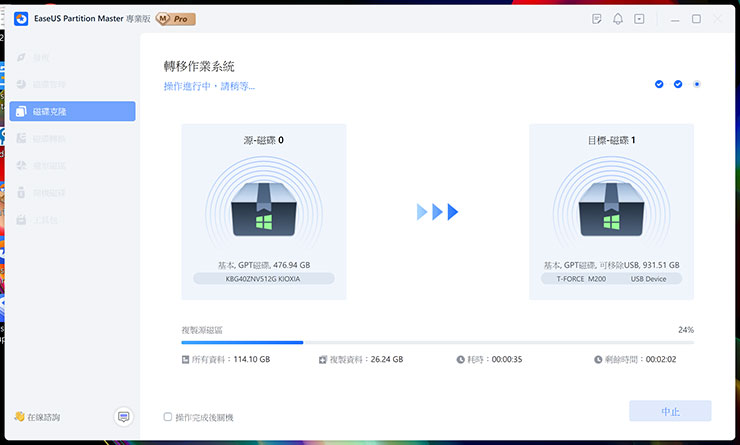Maximize the Partition Master window
The width and height of the screenshot is (740, 445).
click(x=696, y=19)
